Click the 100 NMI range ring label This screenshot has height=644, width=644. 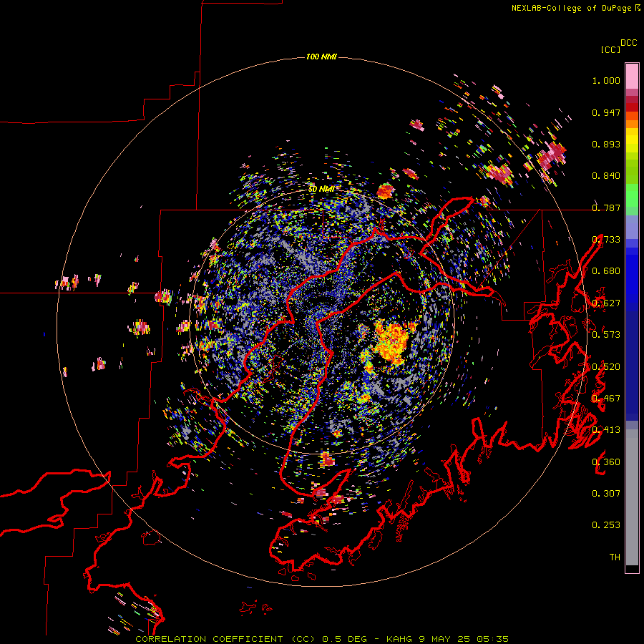(321, 57)
